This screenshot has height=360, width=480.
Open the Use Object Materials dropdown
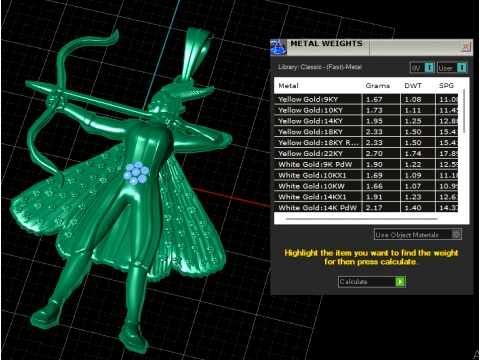418,234
